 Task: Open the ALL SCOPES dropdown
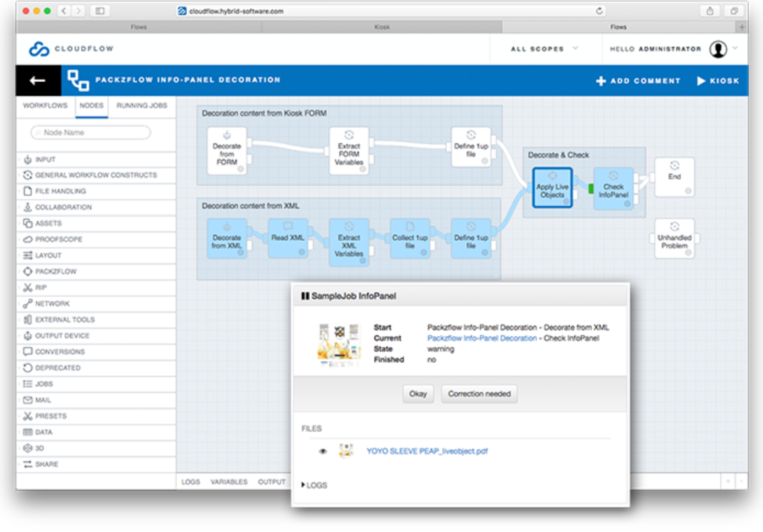pyautogui.click(x=544, y=49)
